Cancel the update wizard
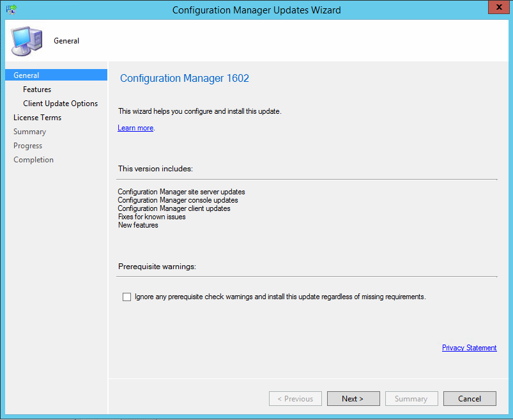Viewport: 513px width, 420px height. (470, 398)
